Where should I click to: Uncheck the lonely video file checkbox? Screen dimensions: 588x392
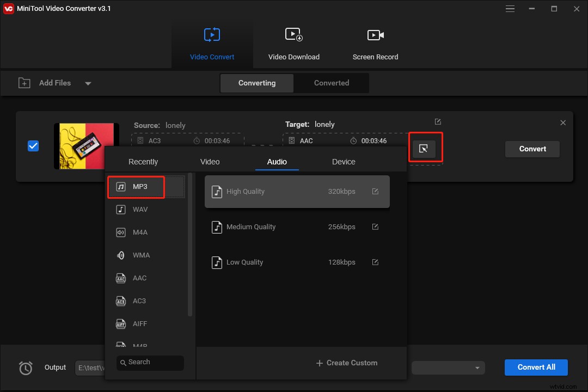[33, 145]
